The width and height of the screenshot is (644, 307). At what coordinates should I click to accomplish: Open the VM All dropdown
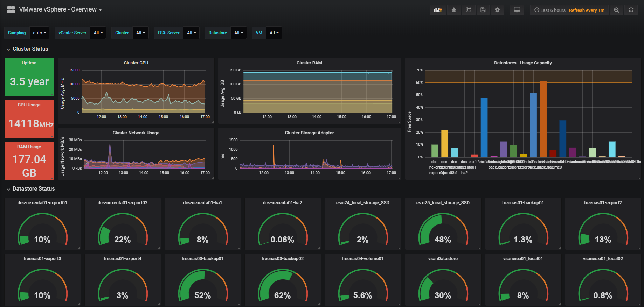[x=274, y=33]
